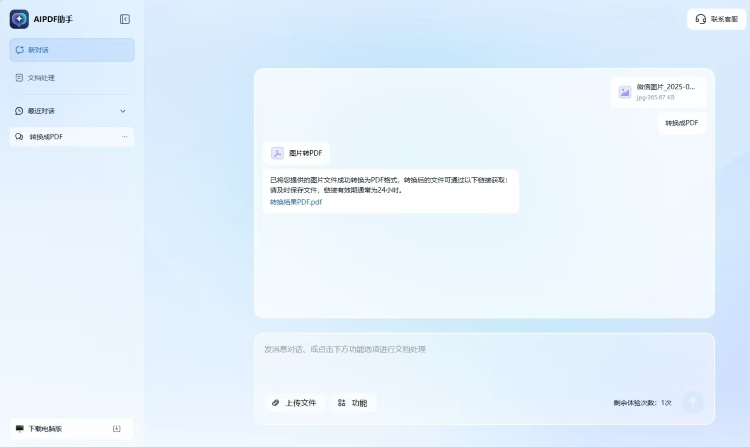Click the AIPDF助手 logo icon

(19, 19)
